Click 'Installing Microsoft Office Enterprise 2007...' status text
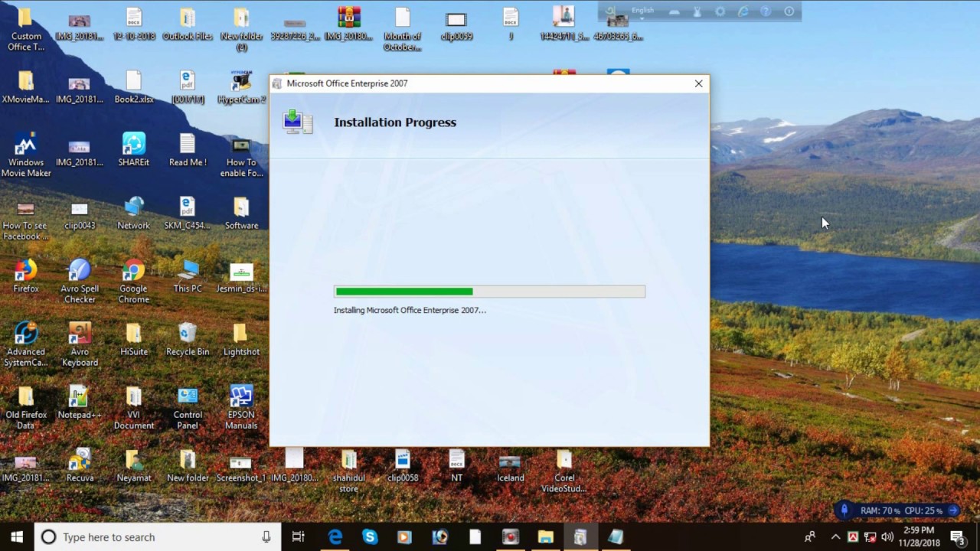The width and height of the screenshot is (980, 551). tap(410, 310)
